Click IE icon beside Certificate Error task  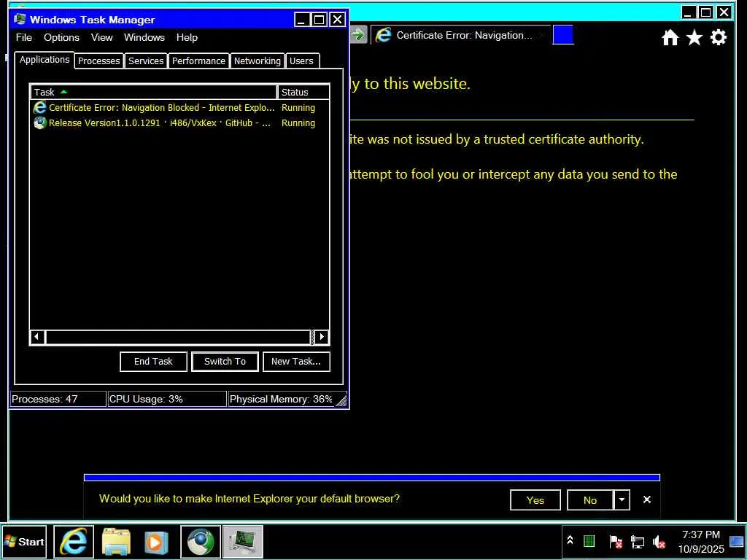tap(39, 108)
